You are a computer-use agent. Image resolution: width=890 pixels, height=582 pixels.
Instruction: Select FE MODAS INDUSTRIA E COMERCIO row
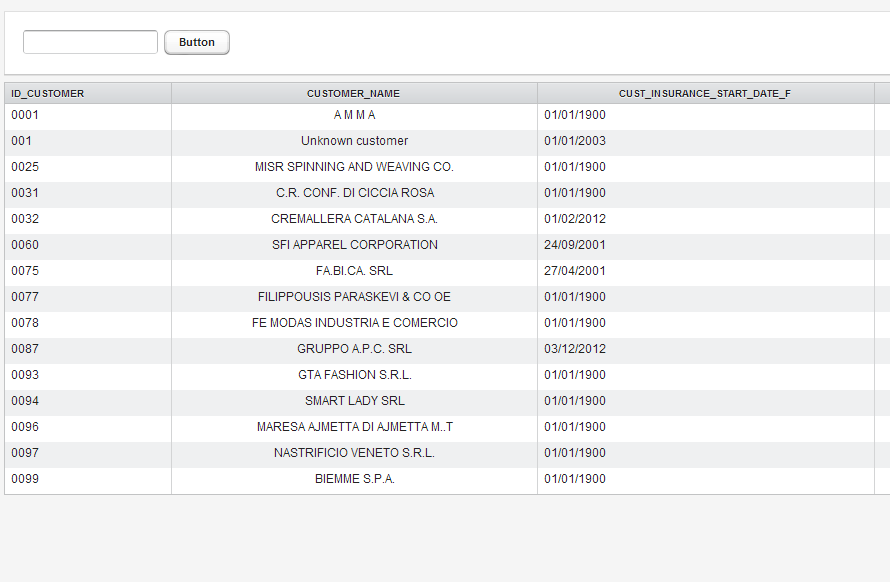354,323
